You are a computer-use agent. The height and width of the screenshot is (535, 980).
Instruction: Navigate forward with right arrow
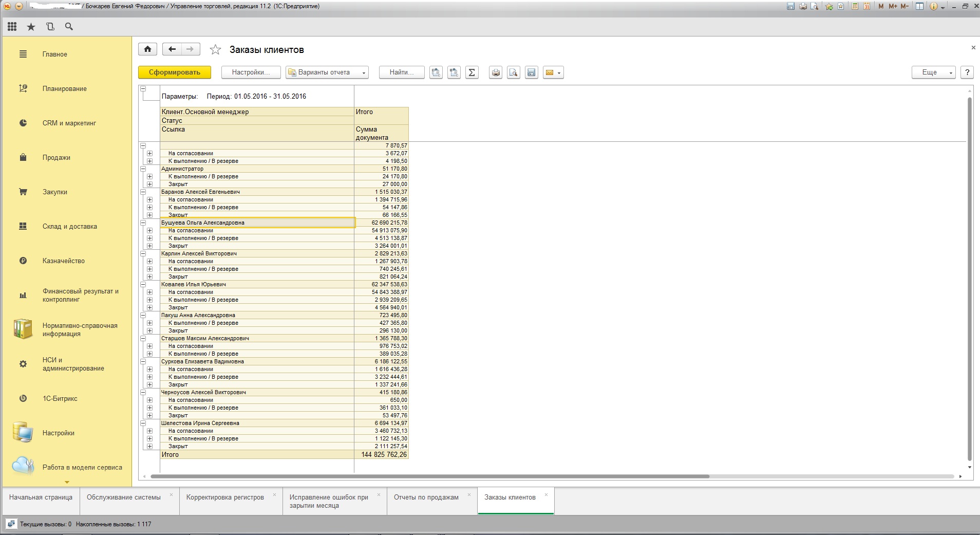[190, 49]
